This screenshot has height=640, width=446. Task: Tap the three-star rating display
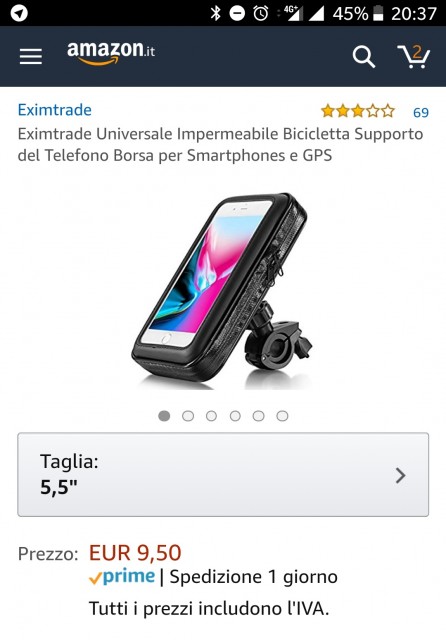[x=358, y=111]
